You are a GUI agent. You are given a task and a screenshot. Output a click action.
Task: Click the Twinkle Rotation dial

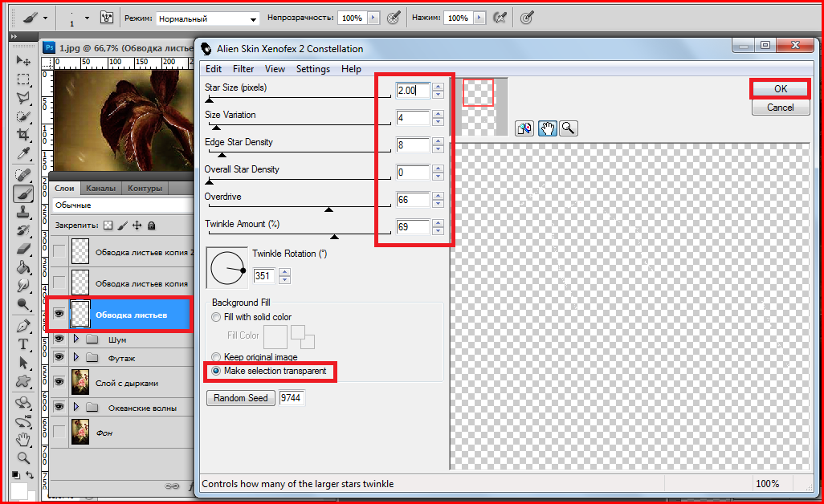pyautogui.click(x=227, y=268)
